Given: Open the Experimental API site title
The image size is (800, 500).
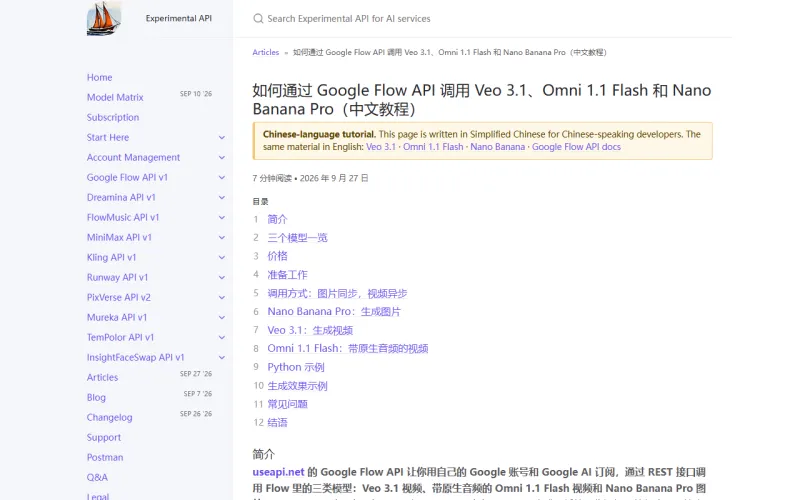Looking at the screenshot, I should [179, 18].
